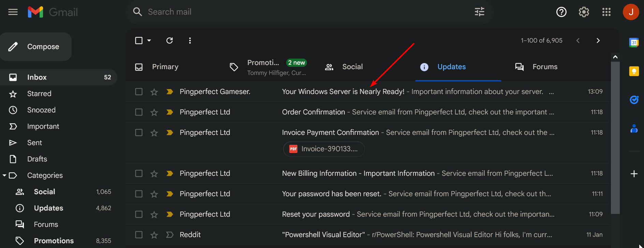This screenshot has width=644, height=248.
Task: Show search options filter icon
Action: 479,12
